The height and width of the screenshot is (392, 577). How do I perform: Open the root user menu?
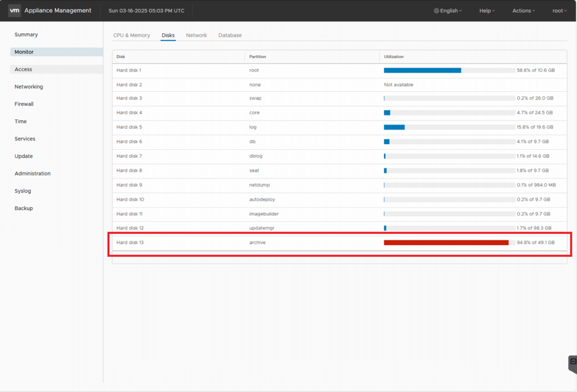[x=560, y=11]
